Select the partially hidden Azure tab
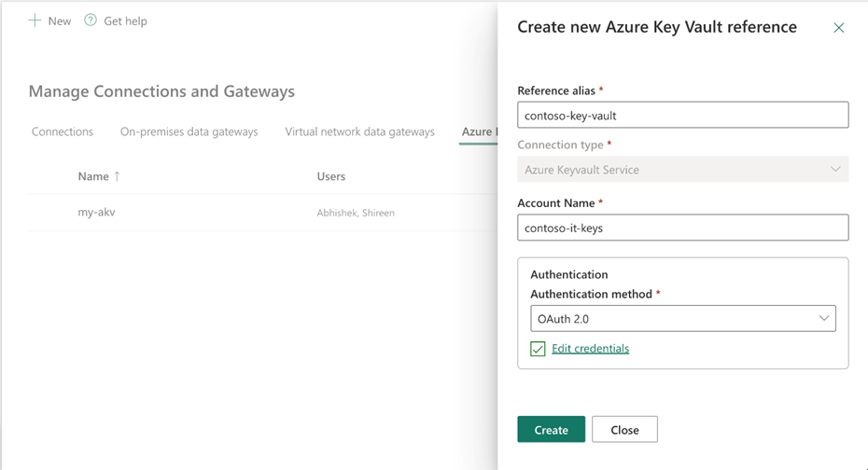868x470 pixels. [478, 131]
